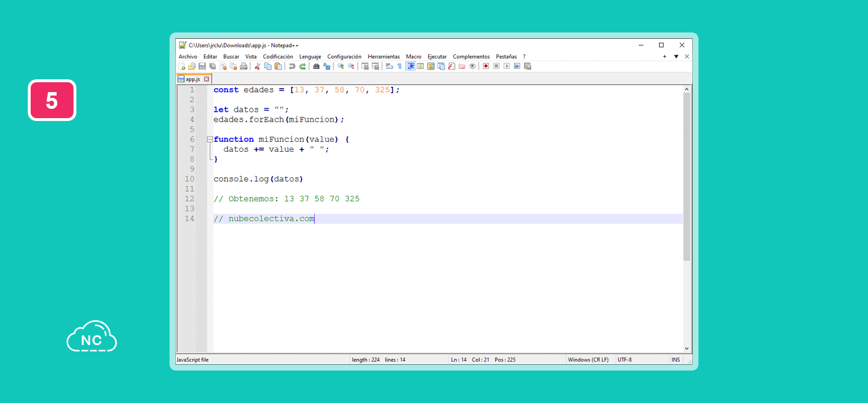Open the Editar menu

click(x=210, y=57)
